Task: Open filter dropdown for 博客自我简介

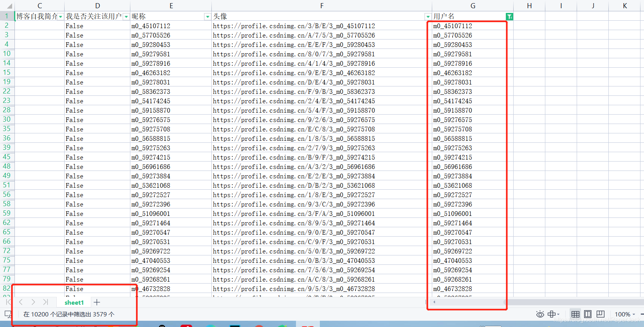Action: click(61, 17)
